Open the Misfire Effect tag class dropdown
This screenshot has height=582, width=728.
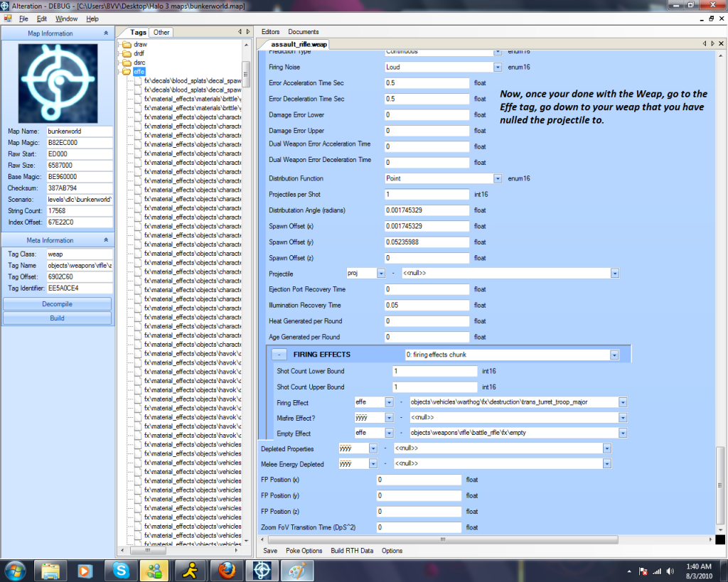pos(389,418)
